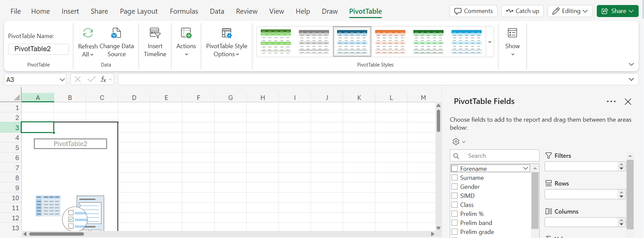The width and height of the screenshot is (644, 238).
Task: Switch to the Home tab
Action: (x=41, y=11)
